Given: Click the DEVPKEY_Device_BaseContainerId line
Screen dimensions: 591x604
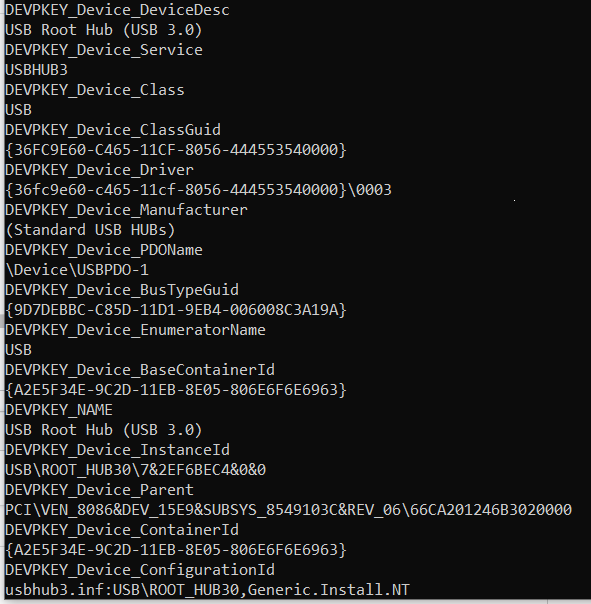Looking at the screenshot, I should (140, 370).
